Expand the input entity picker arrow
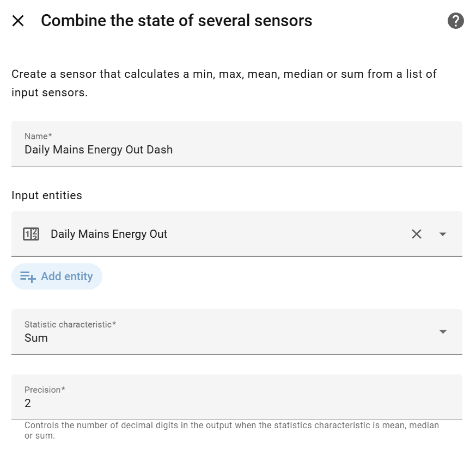Image resolution: width=476 pixels, height=450 pixels. click(x=443, y=234)
